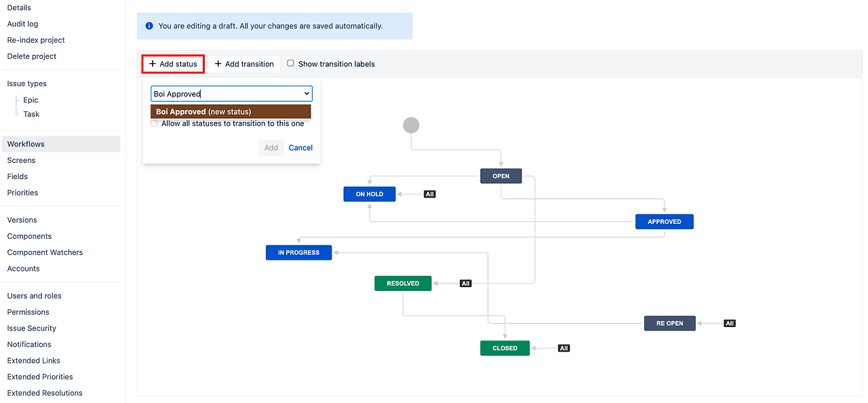Click the plus icon on Add transition

[218, 64]
